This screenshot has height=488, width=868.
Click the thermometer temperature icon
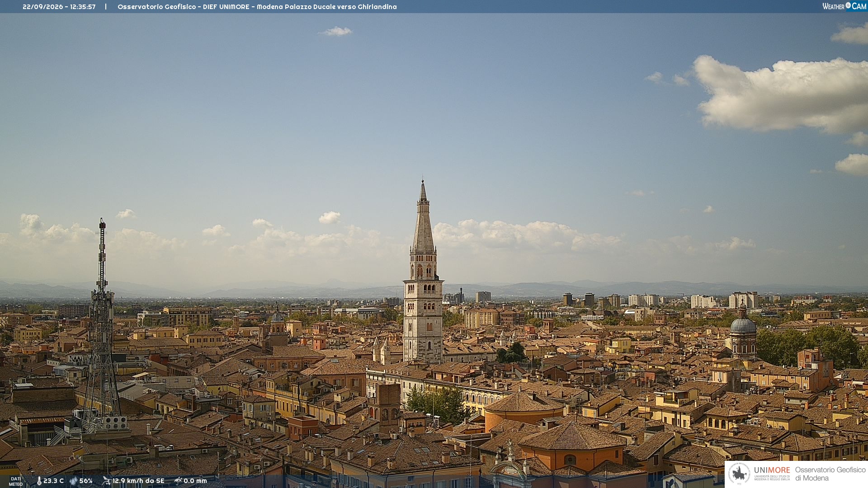39,481
